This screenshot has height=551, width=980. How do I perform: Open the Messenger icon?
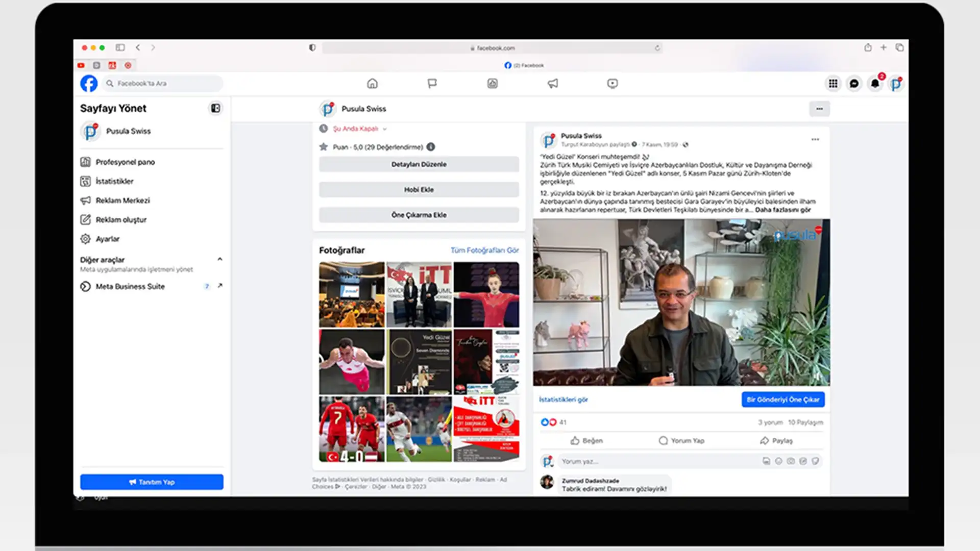pos(854,84)
